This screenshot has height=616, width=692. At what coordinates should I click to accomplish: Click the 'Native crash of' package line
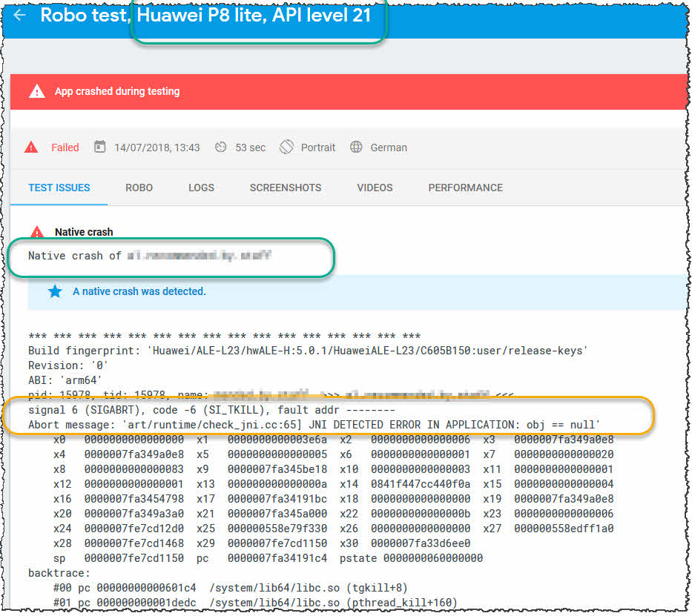tap(150, 256)
